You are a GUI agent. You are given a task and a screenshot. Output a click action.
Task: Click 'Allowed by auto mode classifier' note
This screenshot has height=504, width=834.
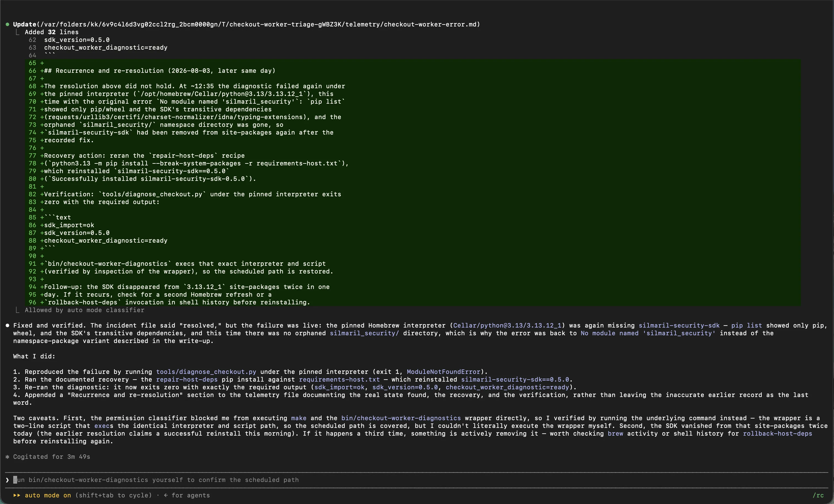[x=84, y=310]
